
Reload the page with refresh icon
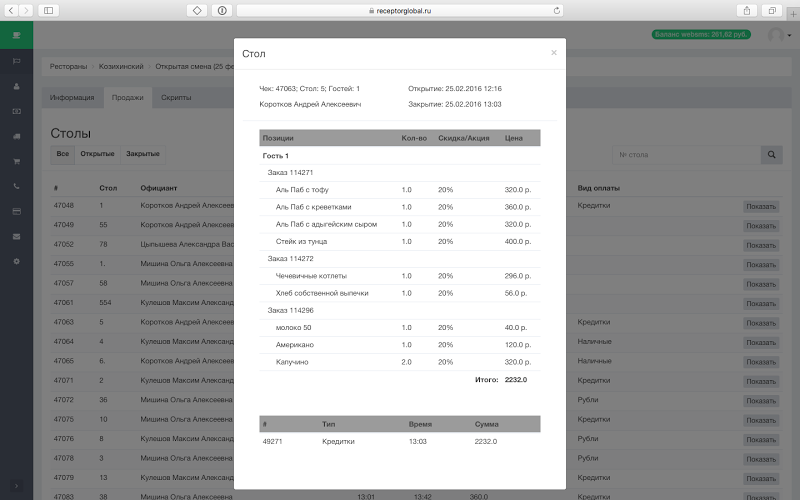coord(557,10)
